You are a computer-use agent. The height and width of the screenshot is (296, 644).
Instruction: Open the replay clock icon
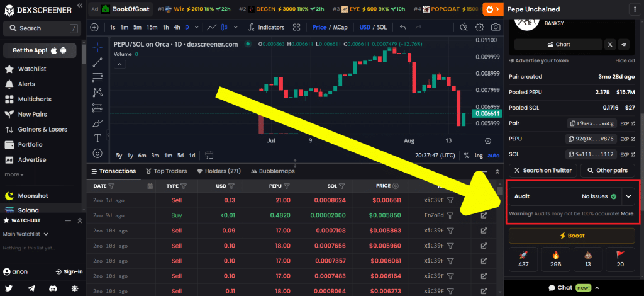pyautogui.click(x=464, y=28)
